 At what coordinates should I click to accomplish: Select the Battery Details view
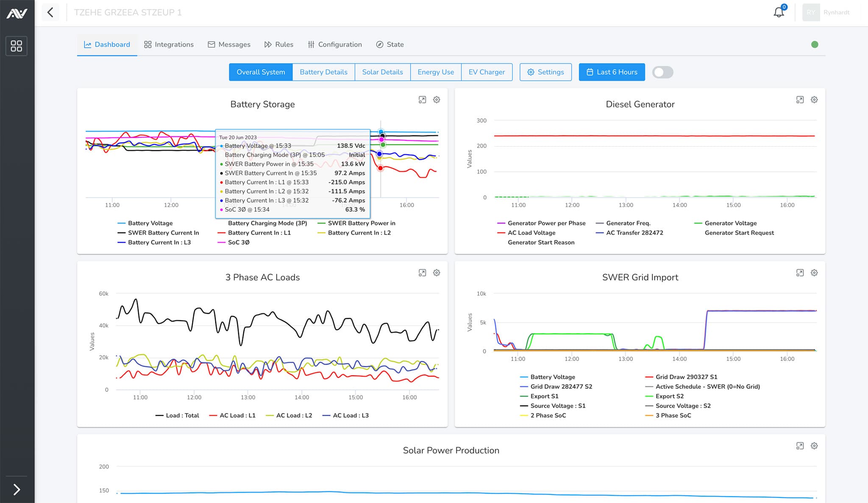323,72
